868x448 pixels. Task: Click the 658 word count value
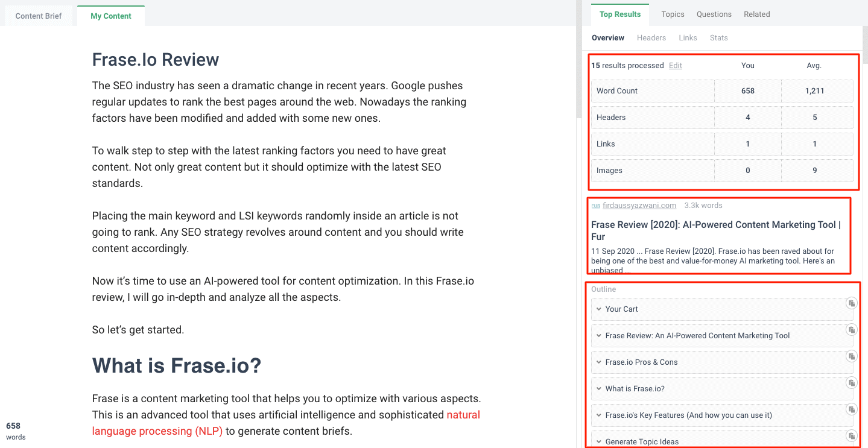pyautogui.click(x=748, y=91)
